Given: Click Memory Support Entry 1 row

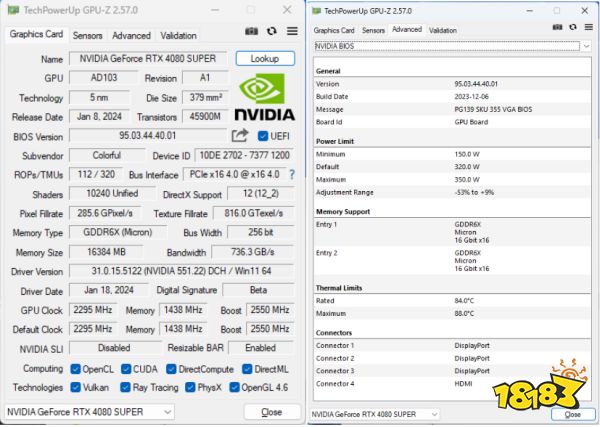Looking at the screenshot, I should pos(452,232).
